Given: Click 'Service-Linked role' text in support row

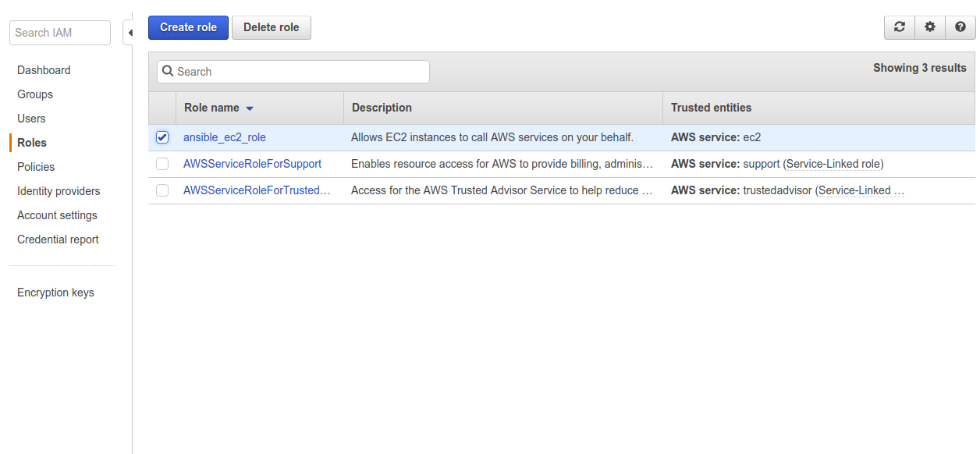Looking at the screenshot, I should click(833, 164).
